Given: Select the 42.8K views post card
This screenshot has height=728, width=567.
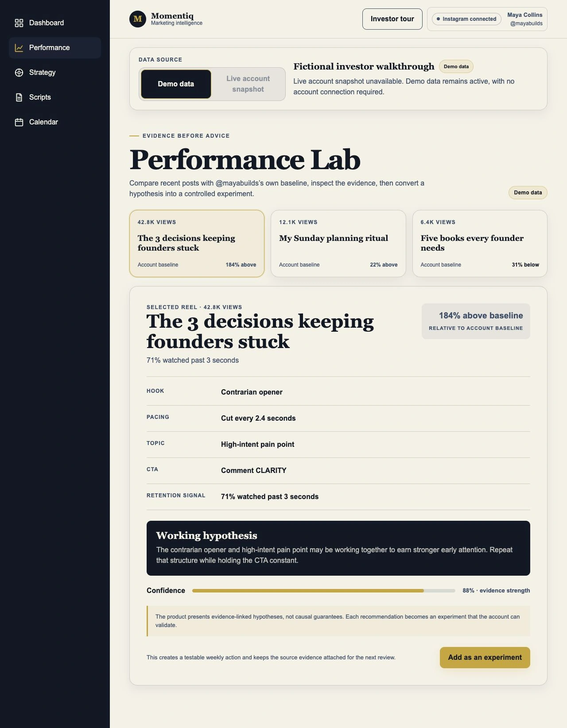Looking at the screenshot, I should 197,244.
